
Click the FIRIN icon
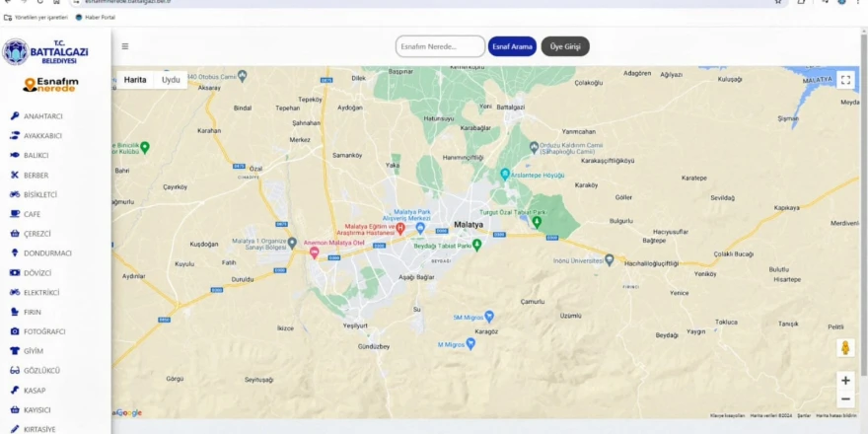click(x=15, y=312)
